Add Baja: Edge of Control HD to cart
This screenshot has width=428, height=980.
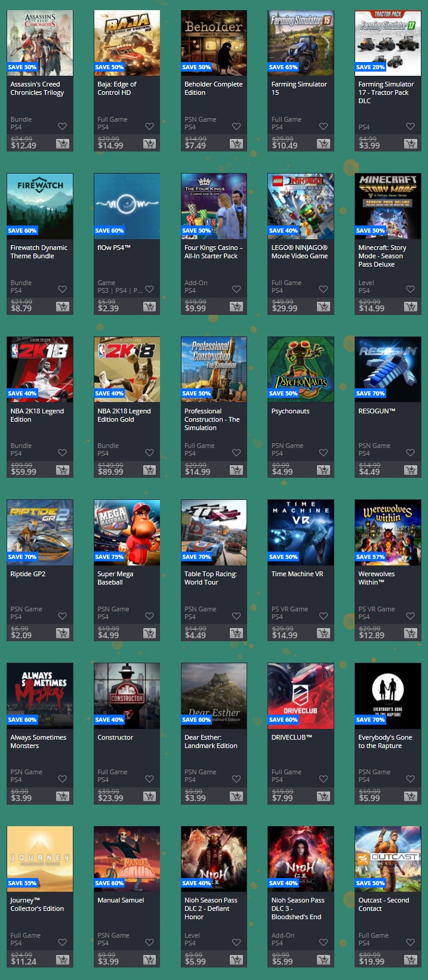point(150,144)
